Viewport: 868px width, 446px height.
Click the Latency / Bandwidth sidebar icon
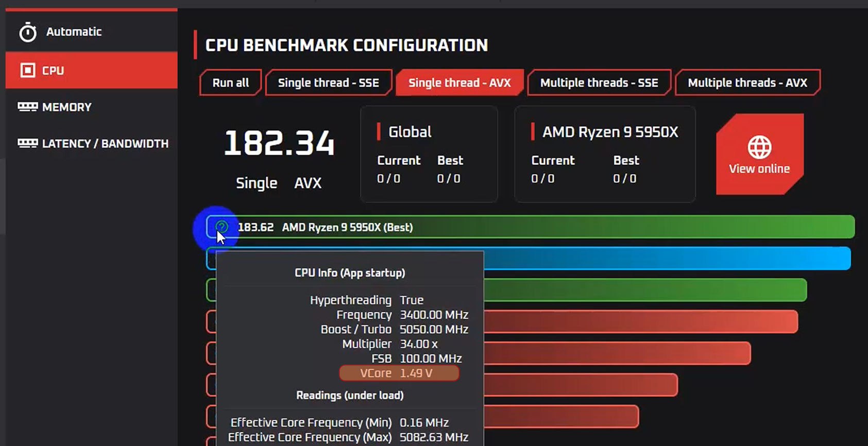(27, 143)
